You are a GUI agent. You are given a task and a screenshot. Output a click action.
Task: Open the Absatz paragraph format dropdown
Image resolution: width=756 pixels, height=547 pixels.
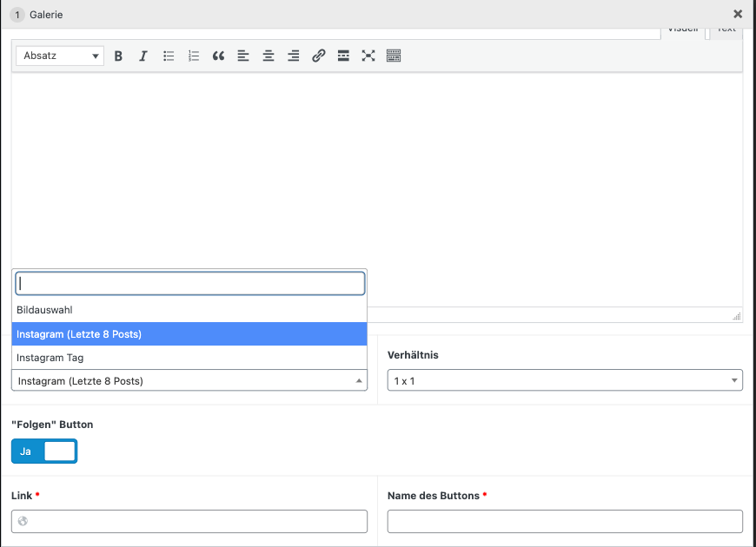click(60, 56)
